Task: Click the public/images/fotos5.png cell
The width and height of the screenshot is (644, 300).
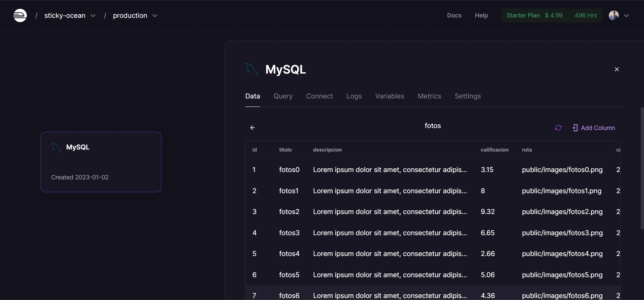Action: pyautogui.click(x=562, y=275)
